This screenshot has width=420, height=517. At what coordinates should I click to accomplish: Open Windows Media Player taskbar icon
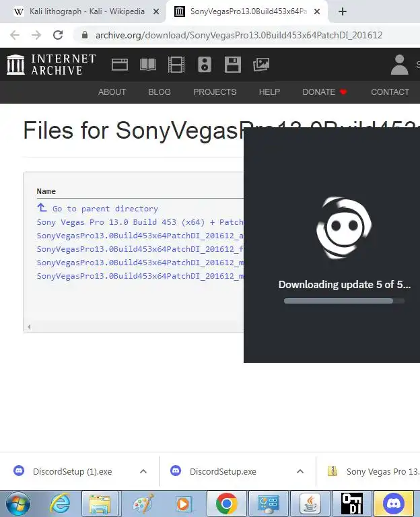click(183, 504)
